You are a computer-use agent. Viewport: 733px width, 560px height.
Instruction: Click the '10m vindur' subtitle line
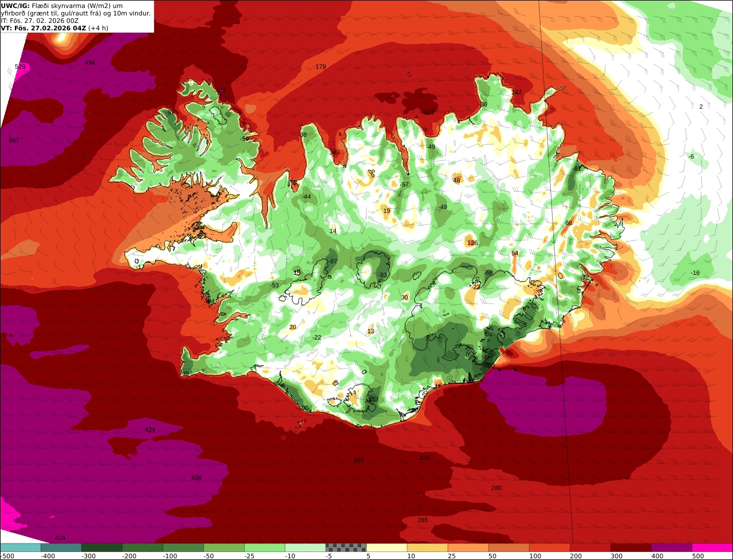(76, 13)
